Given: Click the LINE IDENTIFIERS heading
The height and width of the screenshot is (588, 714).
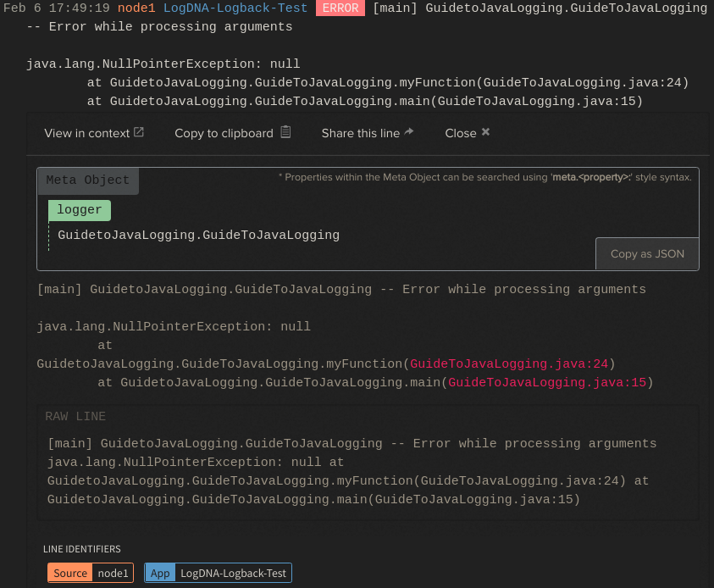Looking at the screenshot, I should 82,549.
